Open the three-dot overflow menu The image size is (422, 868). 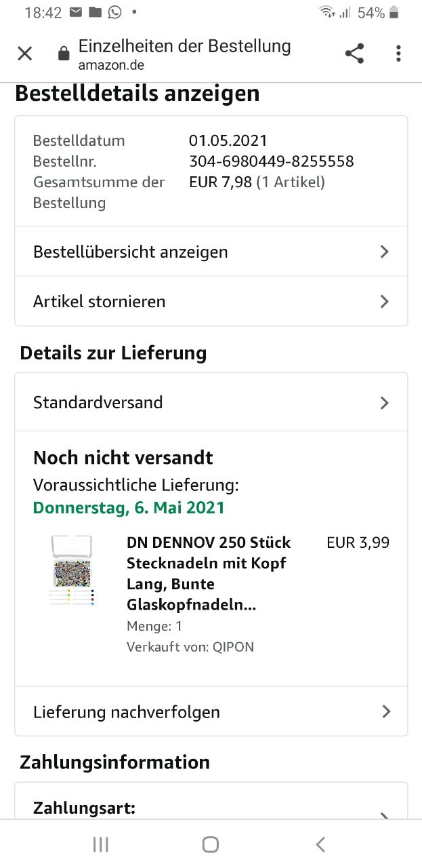tap(398, 54)
